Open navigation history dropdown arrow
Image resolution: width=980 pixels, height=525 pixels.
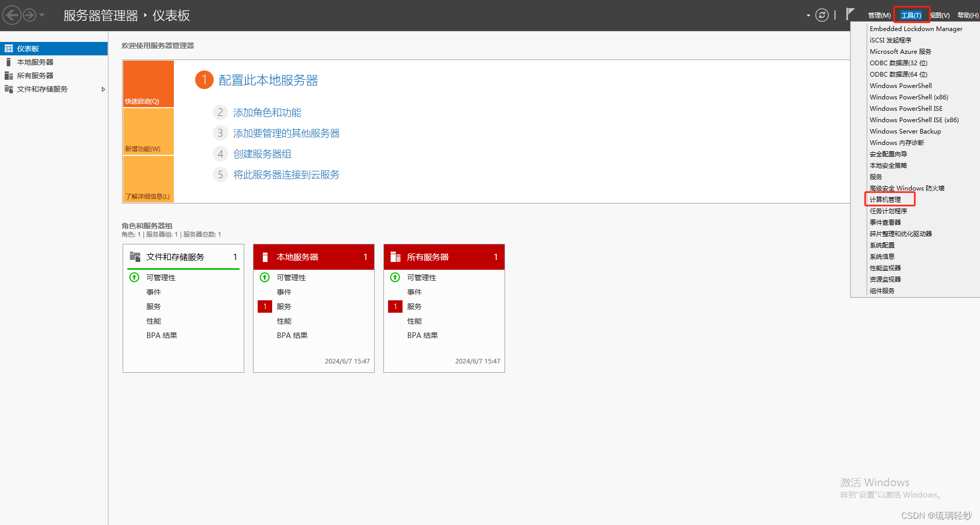click(x=42, y=15)
